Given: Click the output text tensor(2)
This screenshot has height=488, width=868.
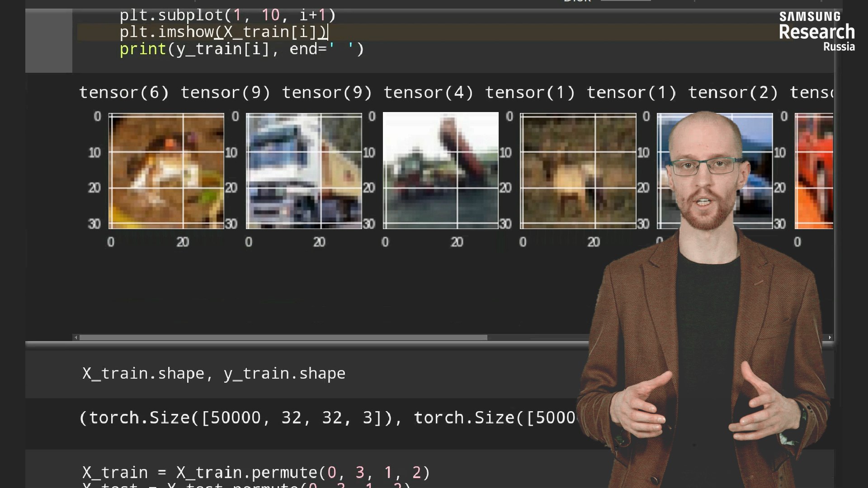Looking at the screenshot, I should coord(733,93).
